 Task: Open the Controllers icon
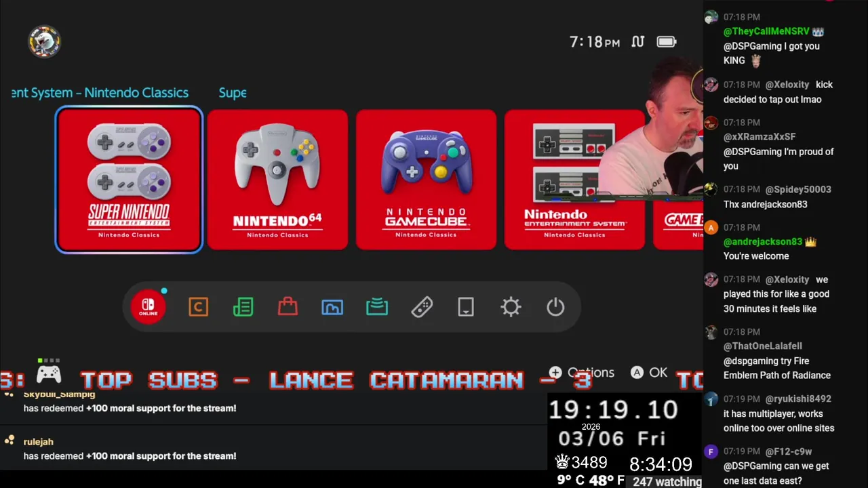pyautogui.click(x=422, y=308)
